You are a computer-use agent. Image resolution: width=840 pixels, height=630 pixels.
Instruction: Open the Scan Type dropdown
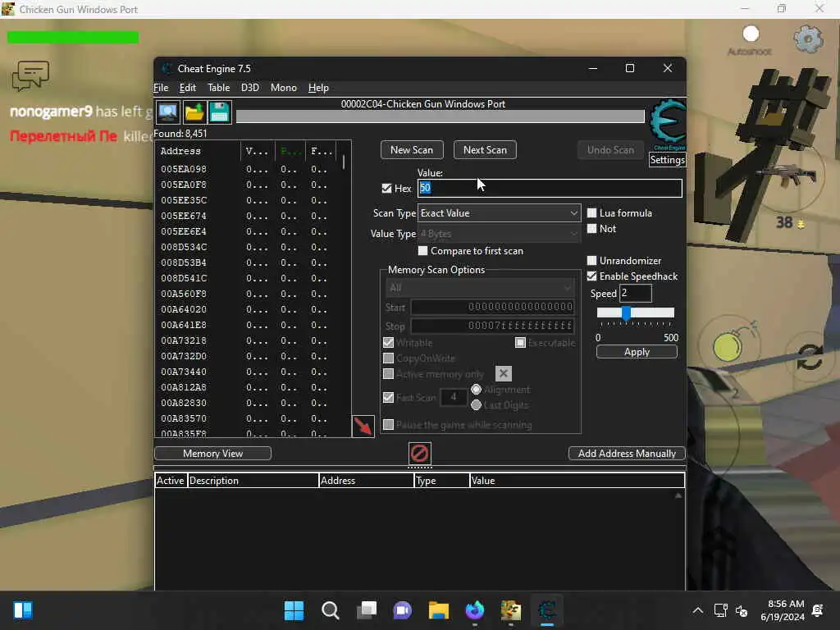499,213
